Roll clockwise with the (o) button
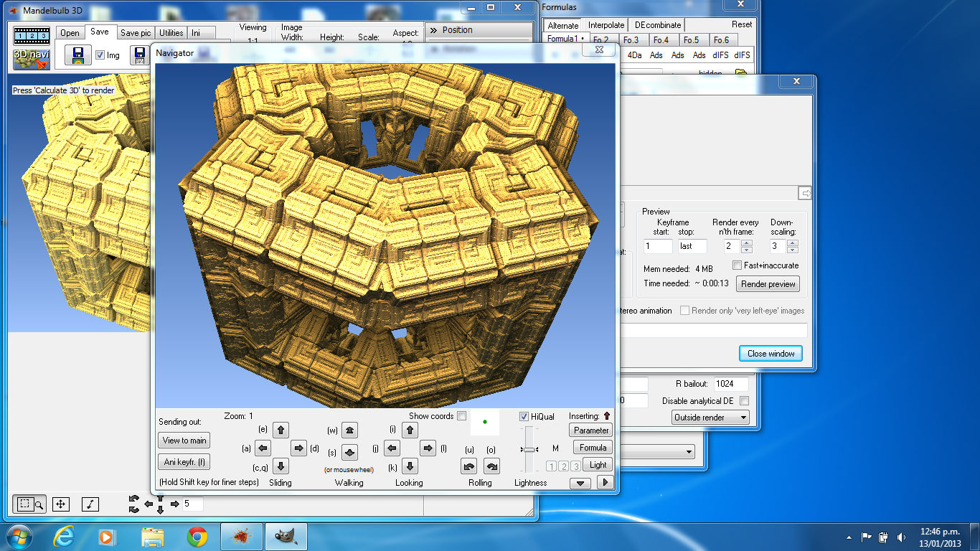 tap(491, 466)
